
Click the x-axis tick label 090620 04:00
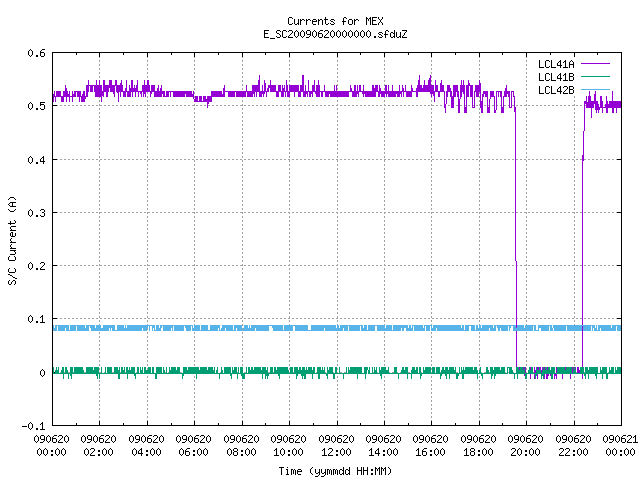tap(146, 445)
